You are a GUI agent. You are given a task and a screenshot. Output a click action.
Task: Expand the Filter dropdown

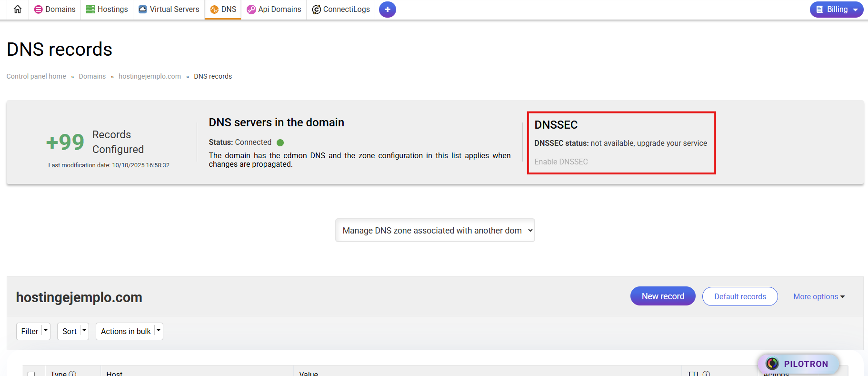33,331
